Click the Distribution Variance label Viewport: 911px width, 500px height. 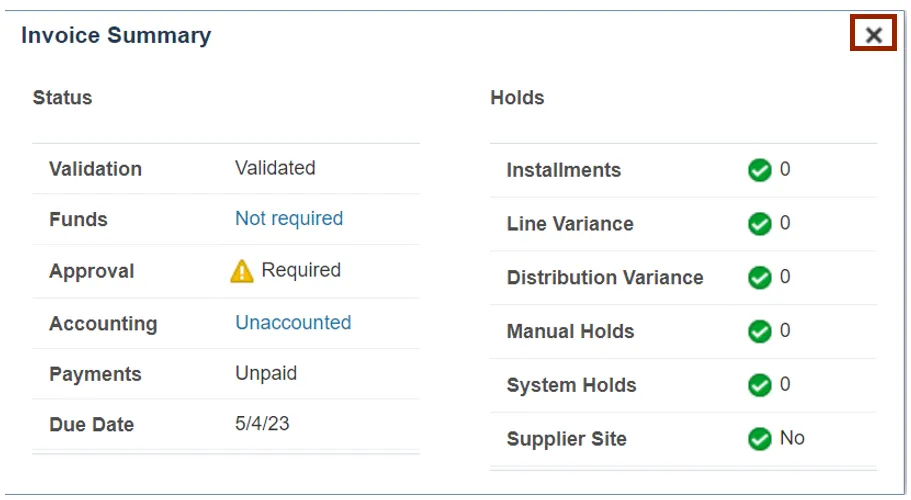click(x=605, y=278)
